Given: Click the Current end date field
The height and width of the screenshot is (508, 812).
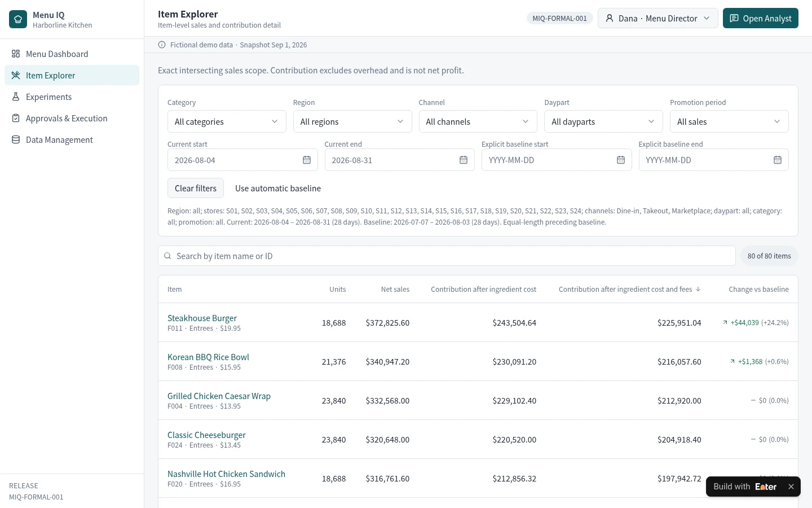Looking at the screenshot, I should pyautogui.click(x=400, y=160).
